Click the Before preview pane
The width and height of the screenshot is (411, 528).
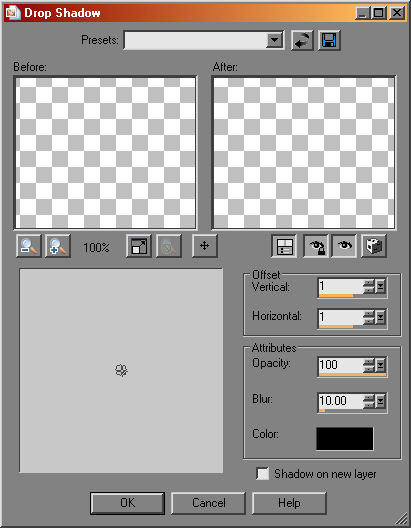(x=105, y=153)
